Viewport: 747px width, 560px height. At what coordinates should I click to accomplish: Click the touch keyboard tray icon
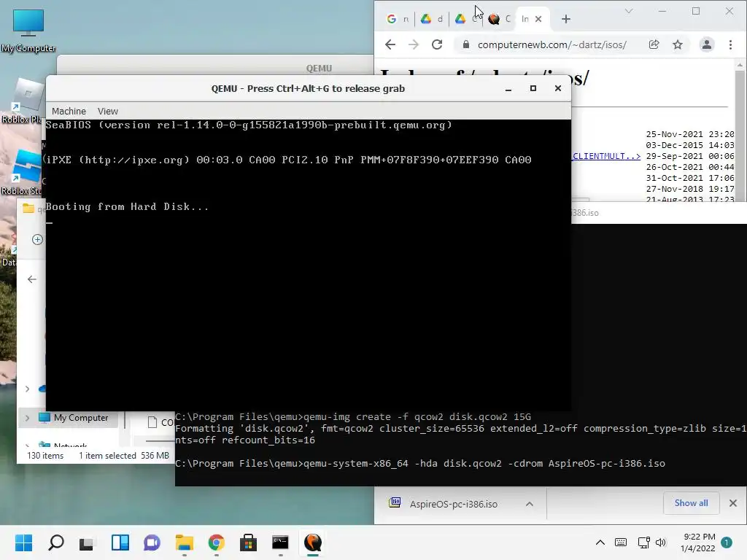coord(621,542)
